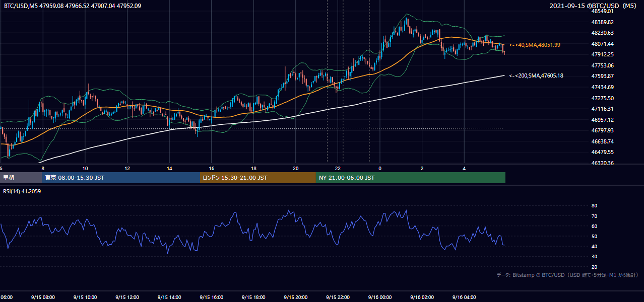Viewport: 644px width, 302px height.
Task: Click the white <-<200,SMA,47605.18 label
Action: point(536,75)
